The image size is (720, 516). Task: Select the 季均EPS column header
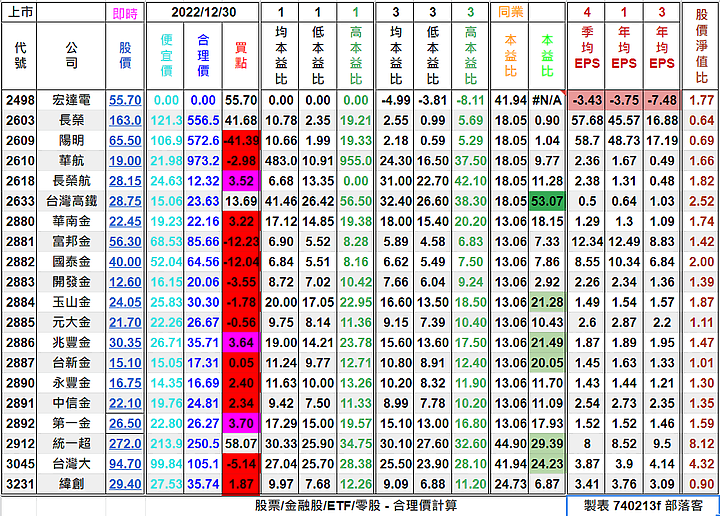point(587,56)
